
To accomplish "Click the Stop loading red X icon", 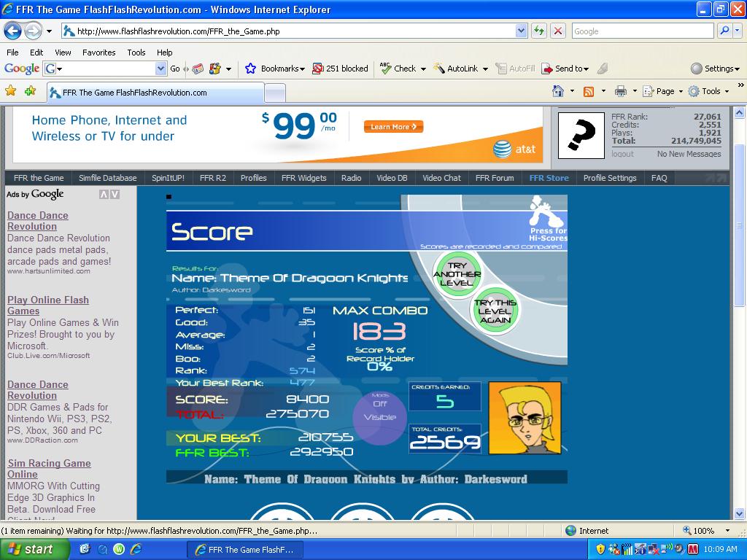I will [x=558, y=31].
